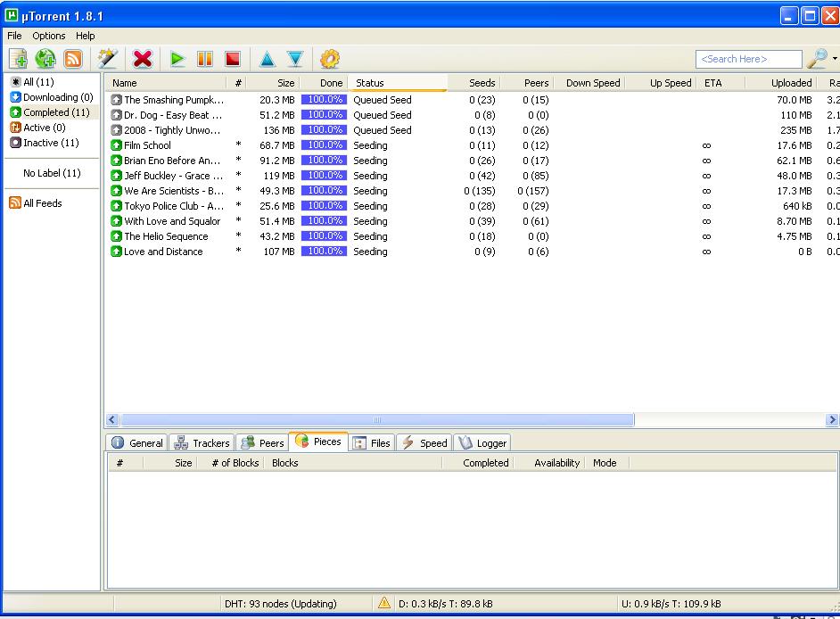
Task: Select Brian Eno Before An... torrent
Action: pos(472,161)
